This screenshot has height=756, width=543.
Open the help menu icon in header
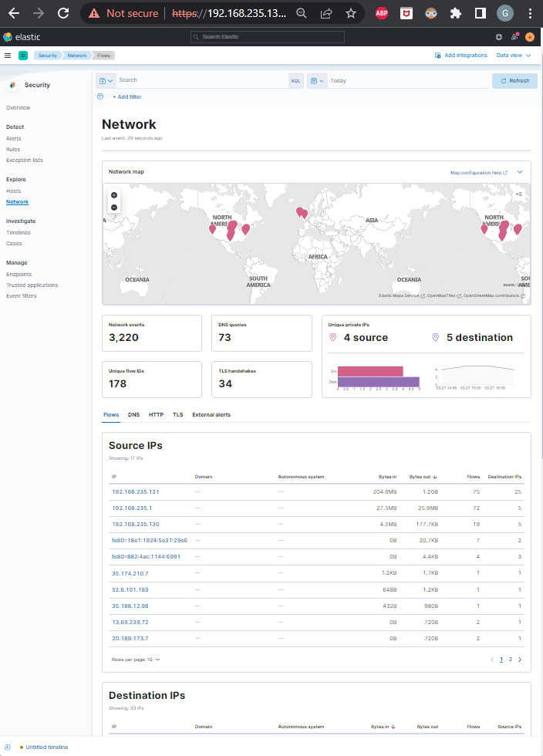[x=499, y=36]
